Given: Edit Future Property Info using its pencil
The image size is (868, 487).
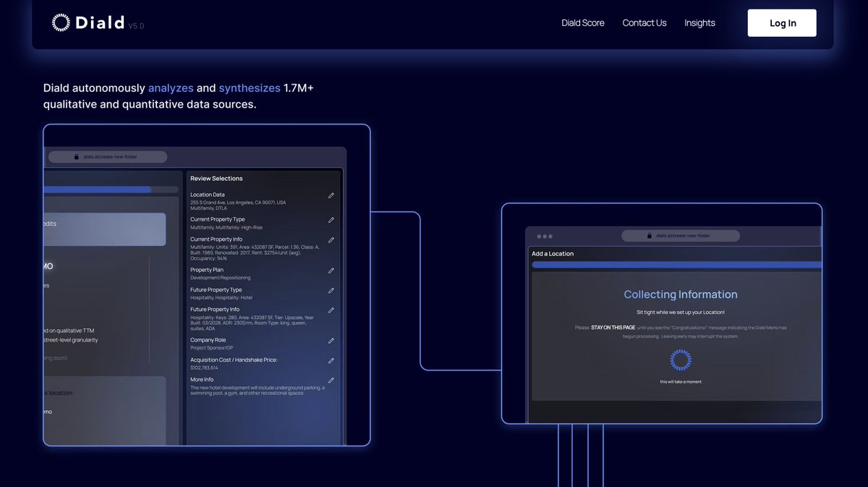Looking at the screenshot, I should (x=331, y=310).
